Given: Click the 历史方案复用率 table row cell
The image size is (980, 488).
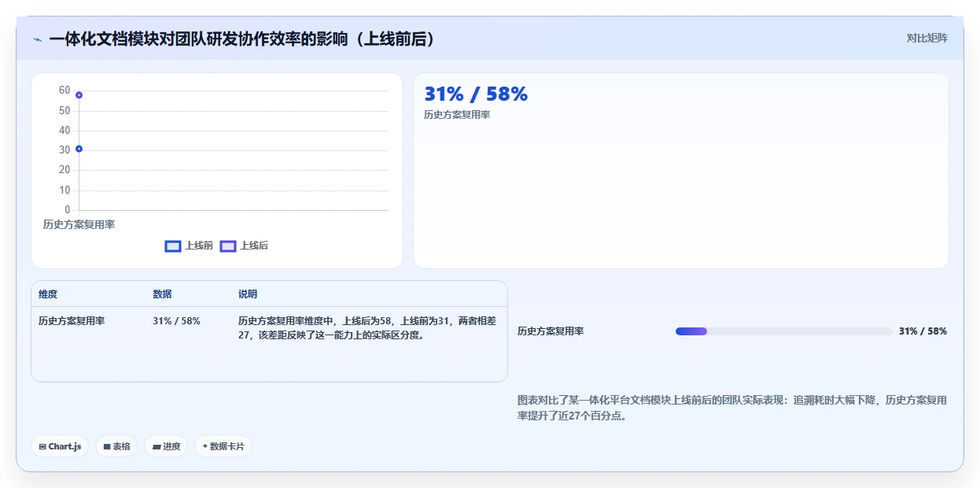Looking at the screenshot, I should (x=72, y=321).
